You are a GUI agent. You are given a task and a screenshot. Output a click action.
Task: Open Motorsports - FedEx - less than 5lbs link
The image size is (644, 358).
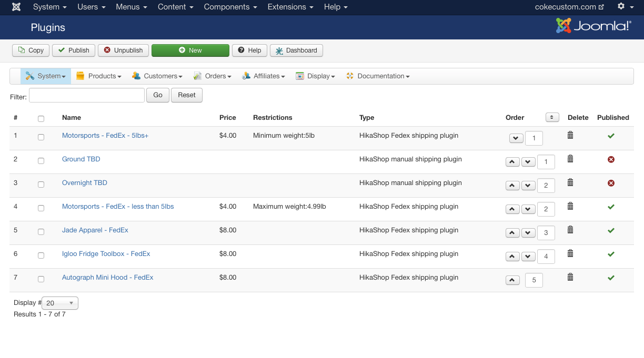pos(118,207)
